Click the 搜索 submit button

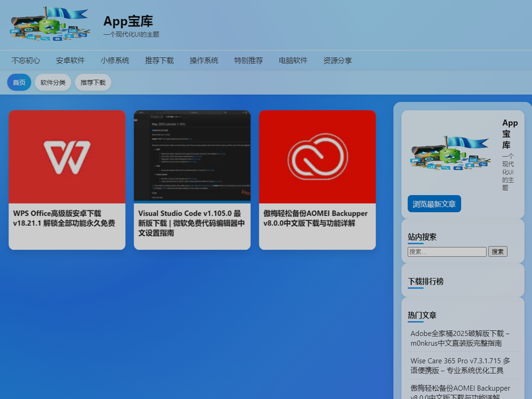(x=497, y=252)
